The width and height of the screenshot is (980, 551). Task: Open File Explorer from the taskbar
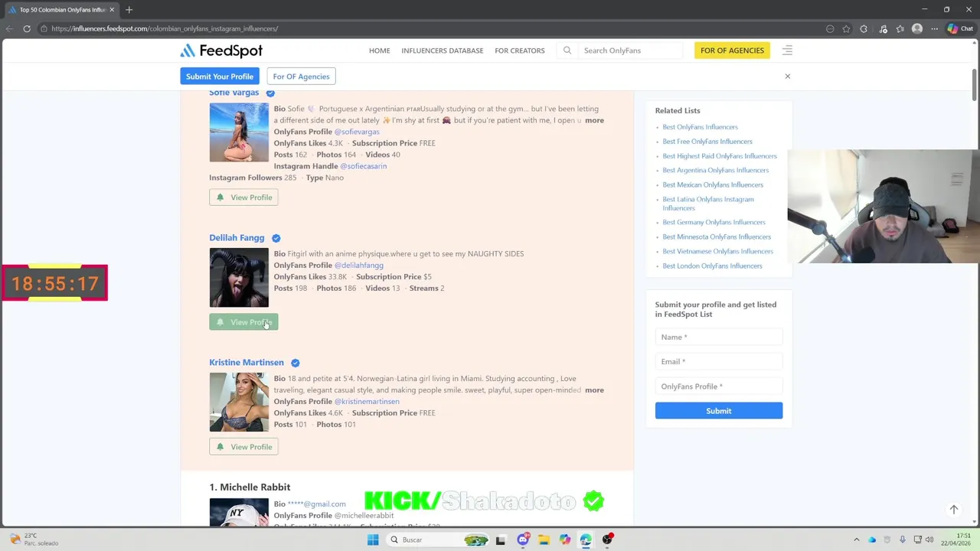click(544, 540)
